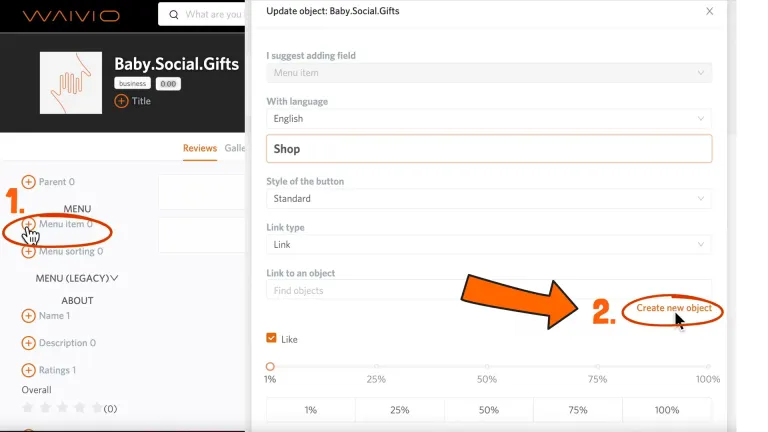Screen dimensions: 768x432
Task: Open the Style of the button dropdown
Action: click(x=489, y=198)
